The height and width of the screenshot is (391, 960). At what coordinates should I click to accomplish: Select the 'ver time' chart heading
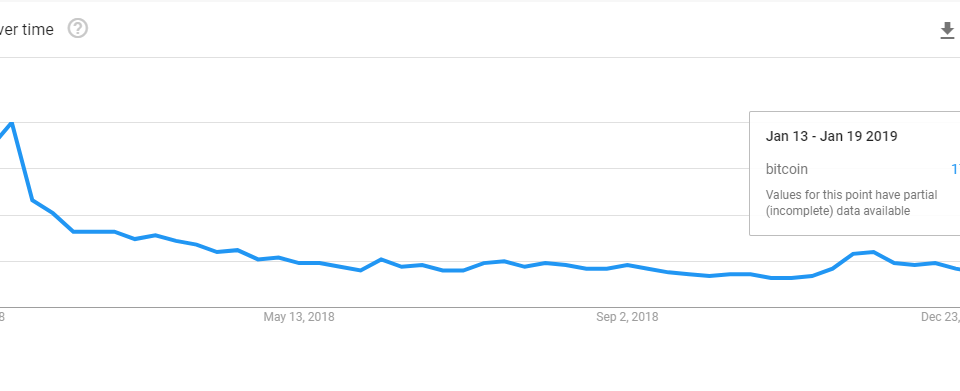coord(26,29)
